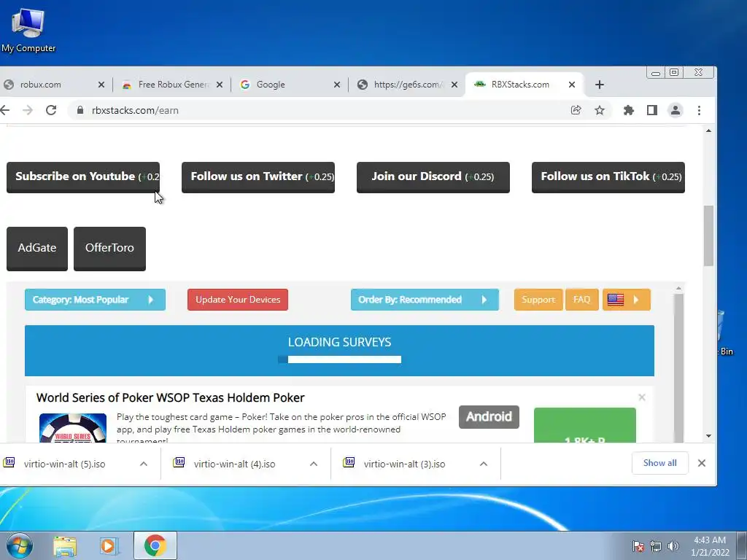Image resolution: width=747 pixels, height=560 pixels.
Task: Open Chrome side panel icon
Action: (x=651, y=111)
